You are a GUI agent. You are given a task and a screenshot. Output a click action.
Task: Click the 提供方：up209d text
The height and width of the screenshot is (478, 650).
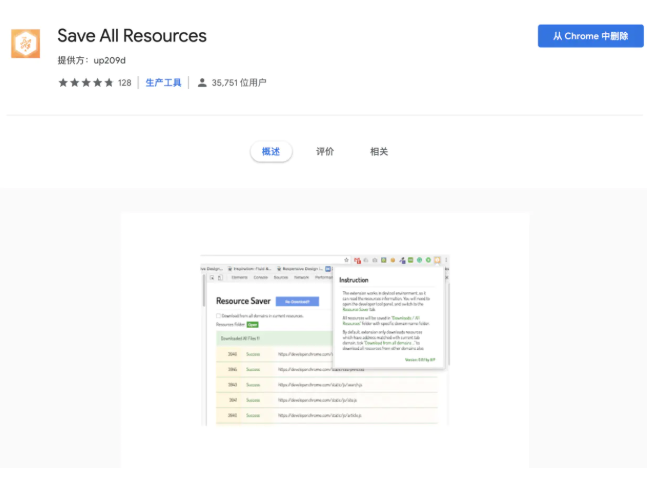[x=92, y=61]
